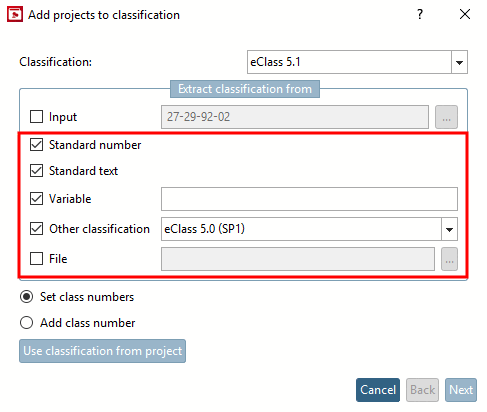Proceed with the Next button

(461, 390)
